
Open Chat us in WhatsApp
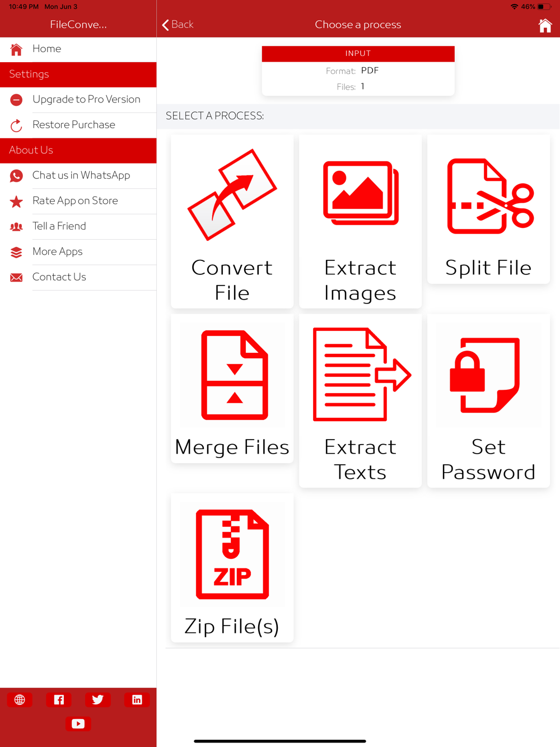click(78, 176)
